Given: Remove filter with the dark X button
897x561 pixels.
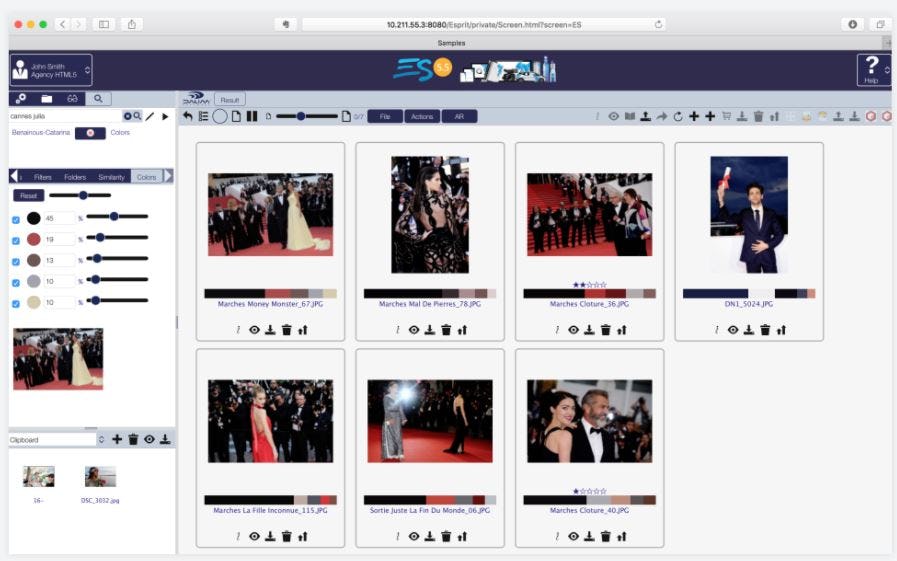Looking at the screenshot, I should coord(90,133).
